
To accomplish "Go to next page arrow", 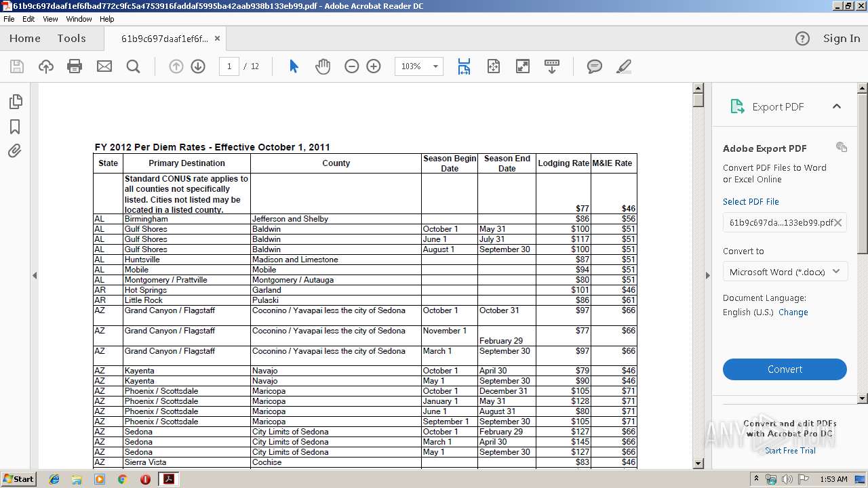I will click(198, 66).
